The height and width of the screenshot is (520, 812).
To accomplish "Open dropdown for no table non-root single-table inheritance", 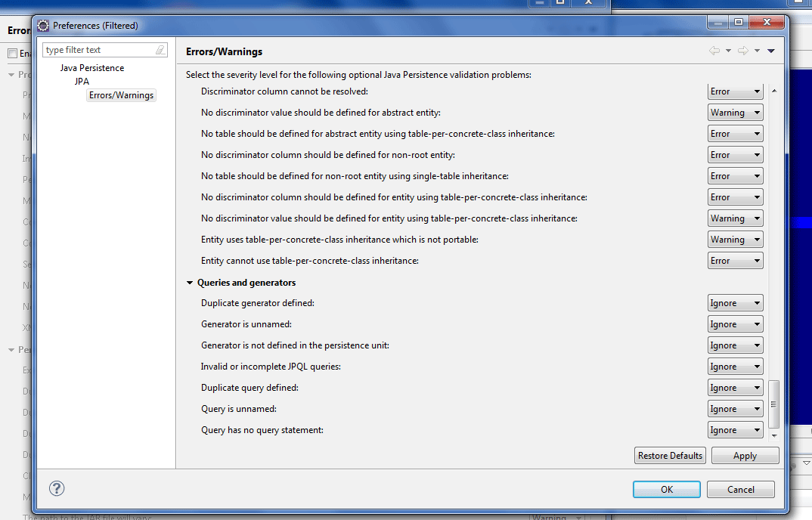I will [x=736, y=176].
